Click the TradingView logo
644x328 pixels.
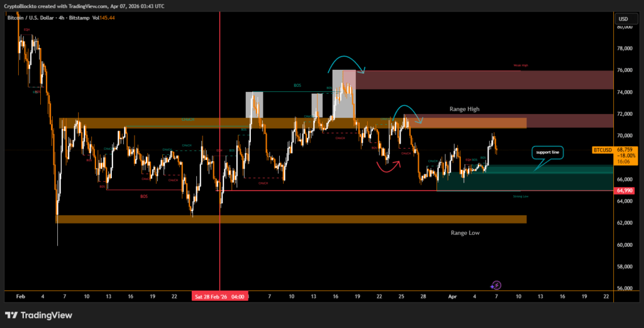click(38, 315)
